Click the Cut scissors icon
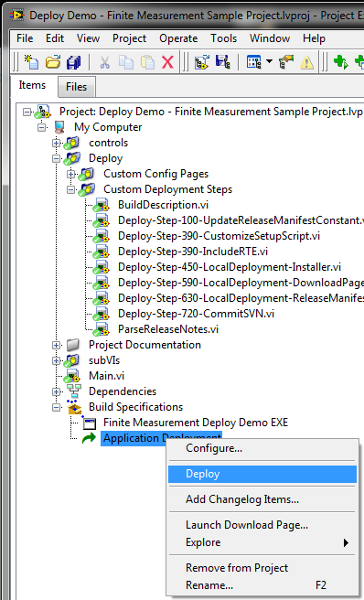This screenshot has height=600, width=364. tap(104, 62)
